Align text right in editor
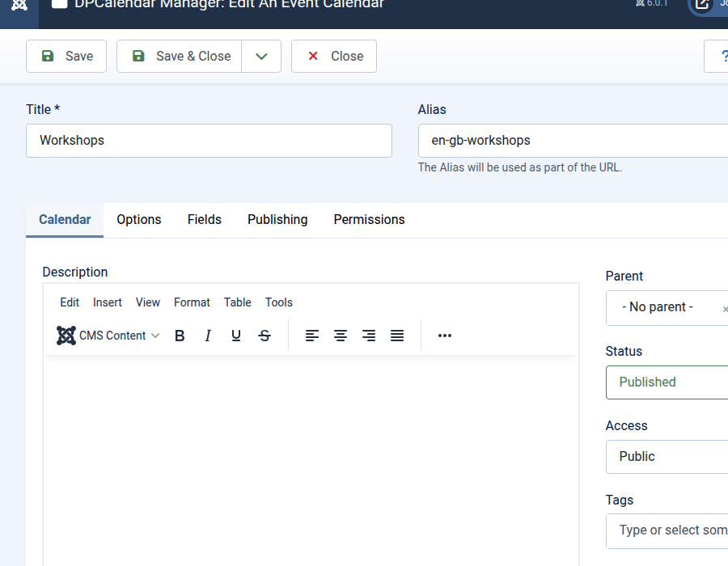728x566 pixels. pos(369,336)
